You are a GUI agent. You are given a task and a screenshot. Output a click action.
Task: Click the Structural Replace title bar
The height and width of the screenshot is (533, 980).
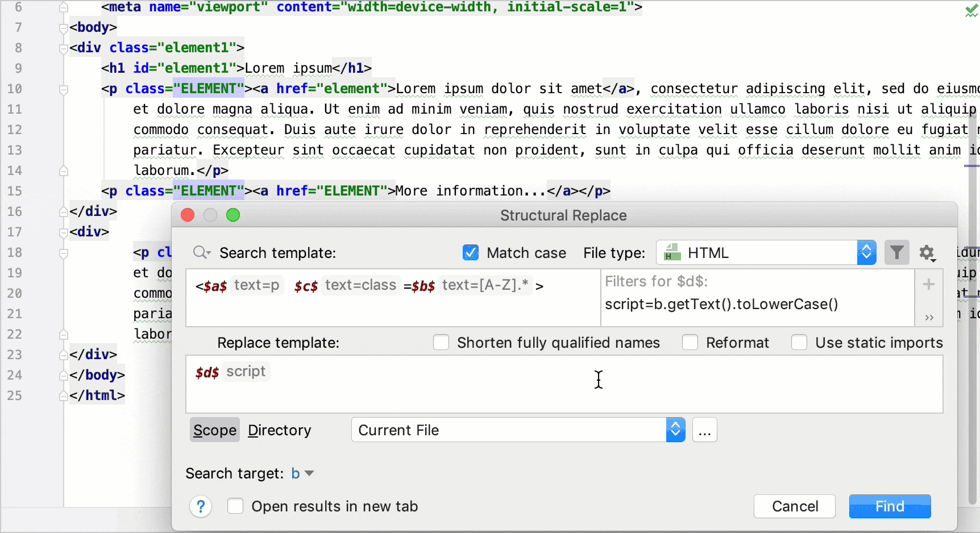click(x=564, y=215)
